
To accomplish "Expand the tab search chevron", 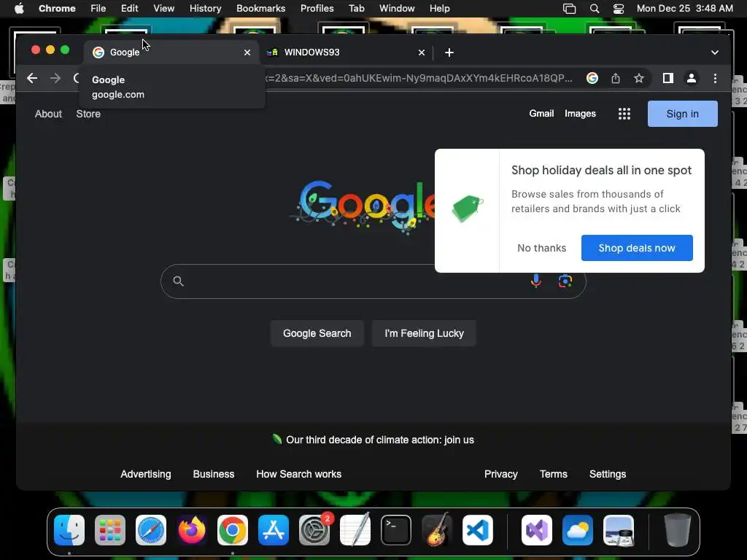I will point(715,52).
